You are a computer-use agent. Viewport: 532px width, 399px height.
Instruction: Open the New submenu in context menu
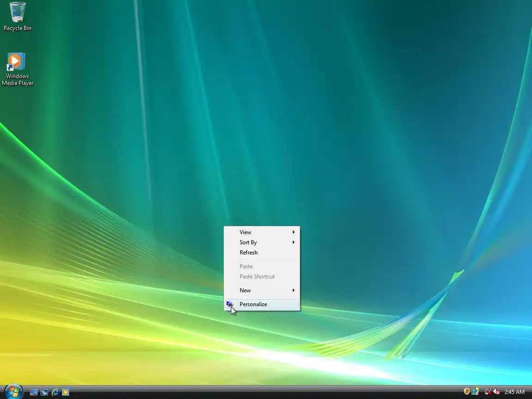tap(262, 290)
